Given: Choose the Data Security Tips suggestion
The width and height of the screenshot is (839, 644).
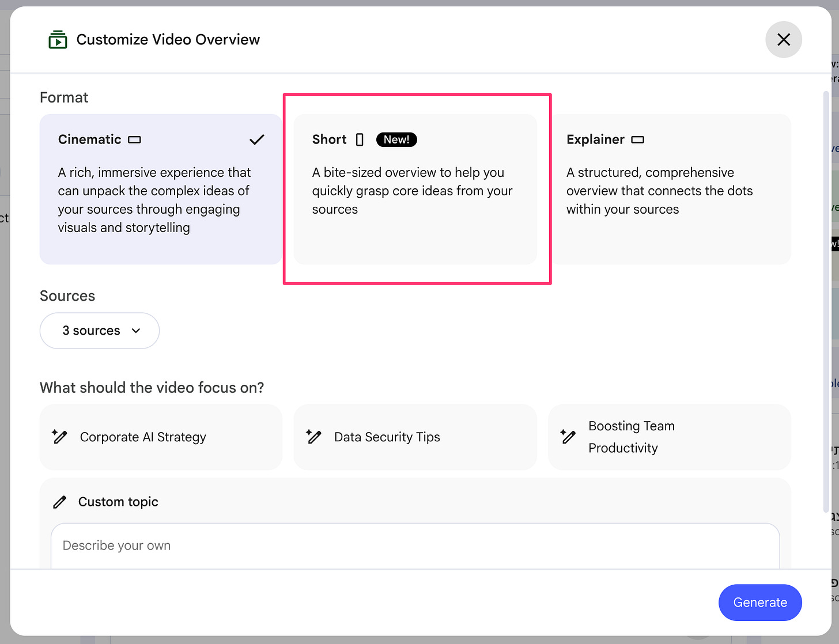Looking at the screenshot, I should (x=415, y=437).
